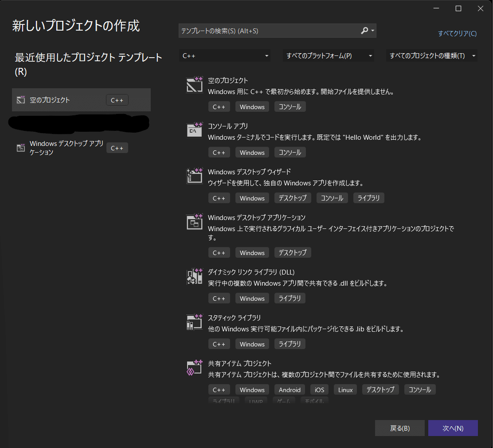The image size is (493, 448).
Task: Select the 空のプロジェクト (Empty Project) template icon
Action: point(194,84)
